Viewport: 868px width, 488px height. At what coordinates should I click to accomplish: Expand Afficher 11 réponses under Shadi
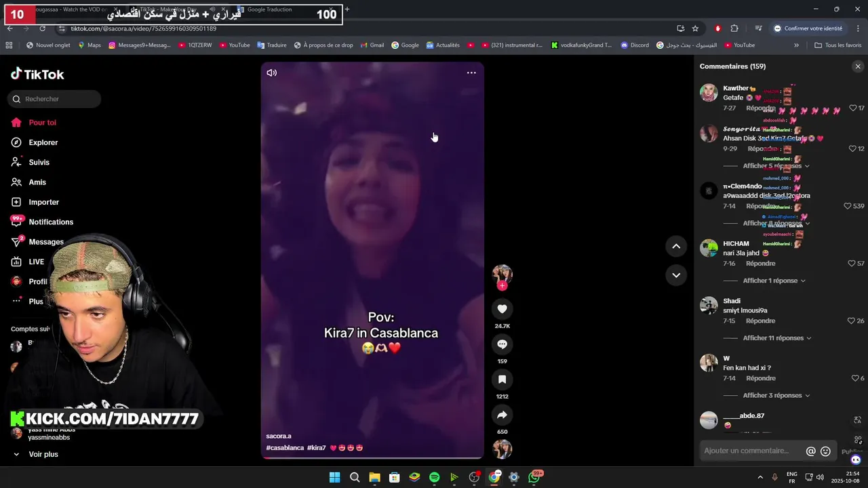click(x=777, y=338)
